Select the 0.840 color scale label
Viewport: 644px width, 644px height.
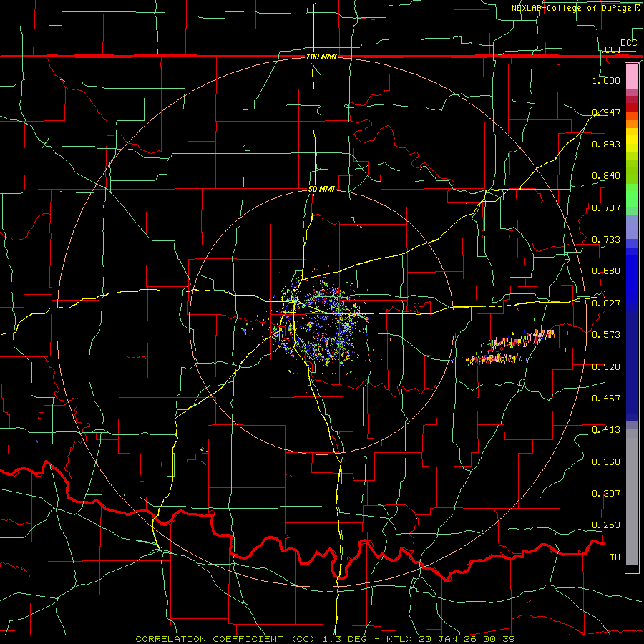click(606, 176)
